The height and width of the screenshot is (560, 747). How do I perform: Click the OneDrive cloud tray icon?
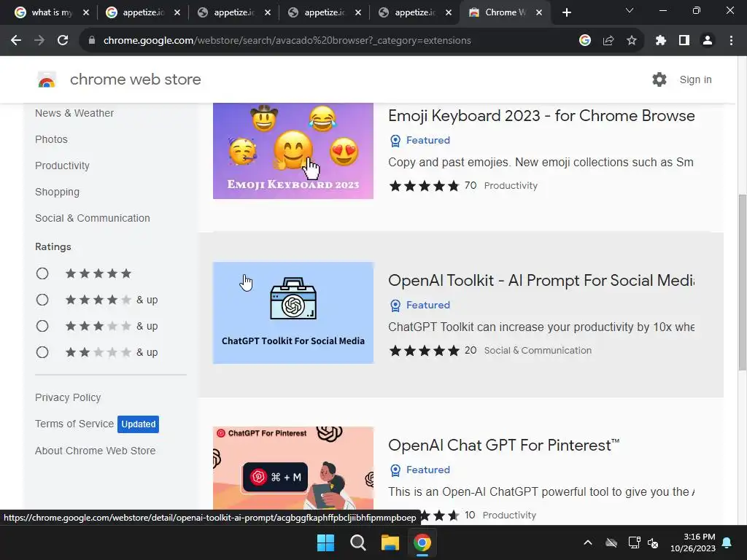[611, 542]
